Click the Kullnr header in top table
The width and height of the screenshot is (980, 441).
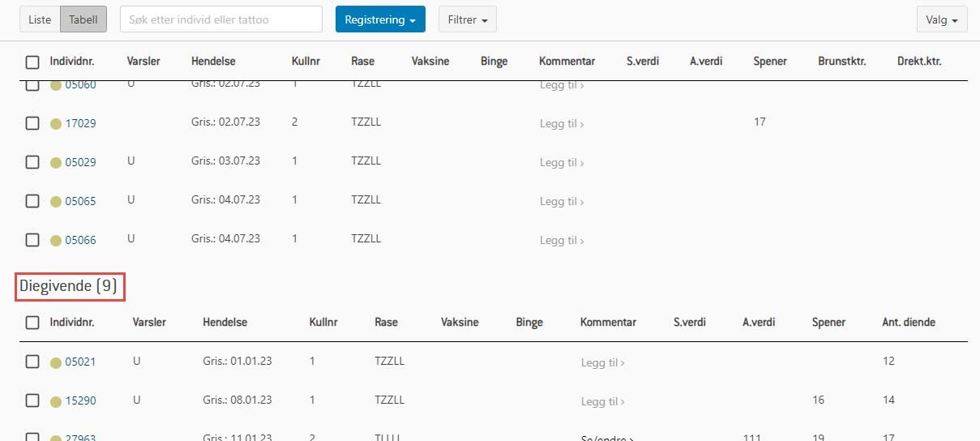click(306, 61)
